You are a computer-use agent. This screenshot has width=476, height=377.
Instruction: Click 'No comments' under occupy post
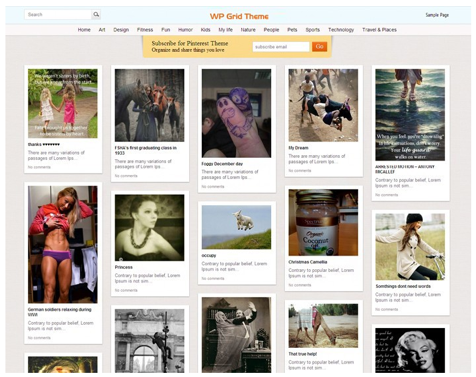click(x=213, y=278)
